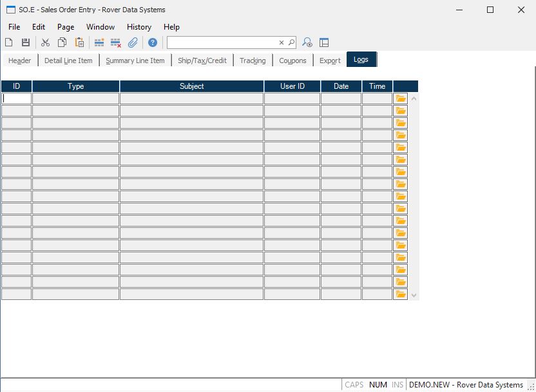536x392 pixels.
Task: Open help via the question mark icon
Action: pos(153,42)
